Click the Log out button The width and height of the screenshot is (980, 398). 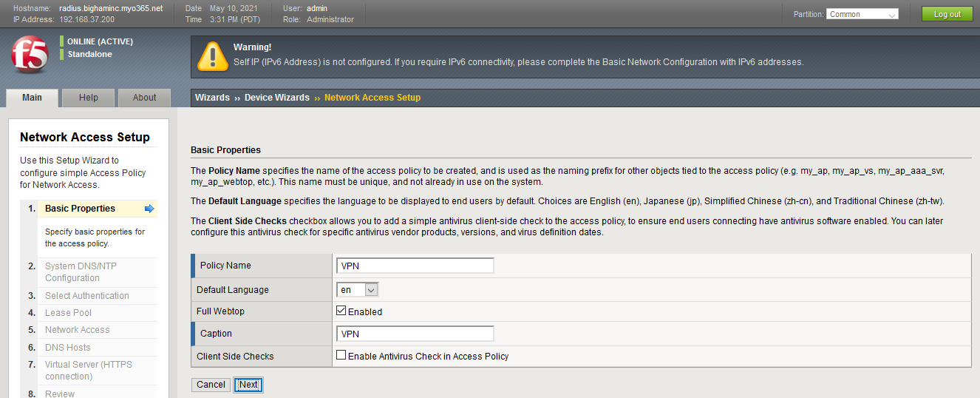tap(947, 14)
